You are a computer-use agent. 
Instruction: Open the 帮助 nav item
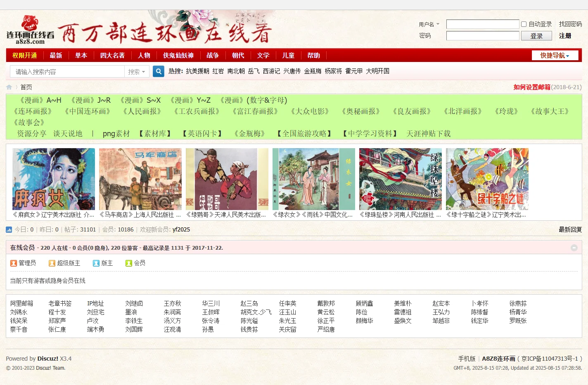(x=313, y=55)
